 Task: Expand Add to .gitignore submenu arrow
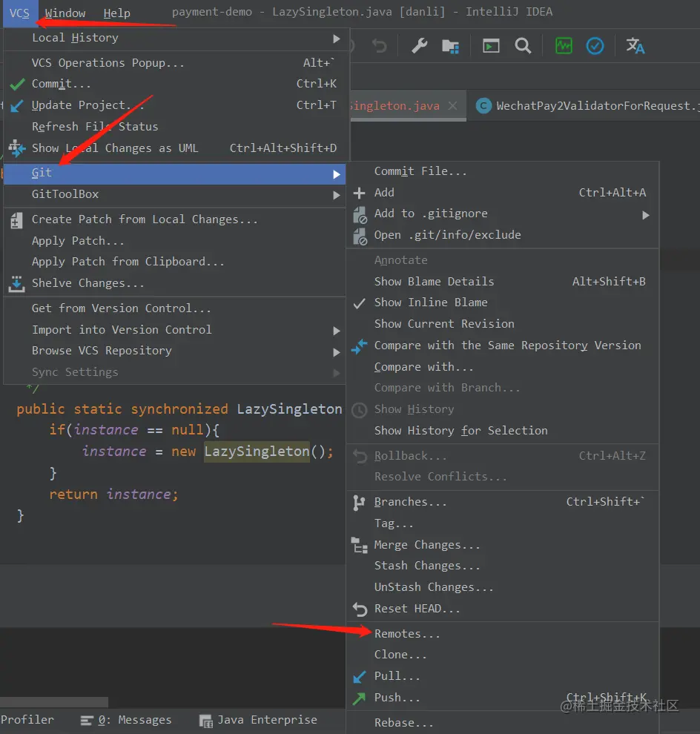click(646, 215)
